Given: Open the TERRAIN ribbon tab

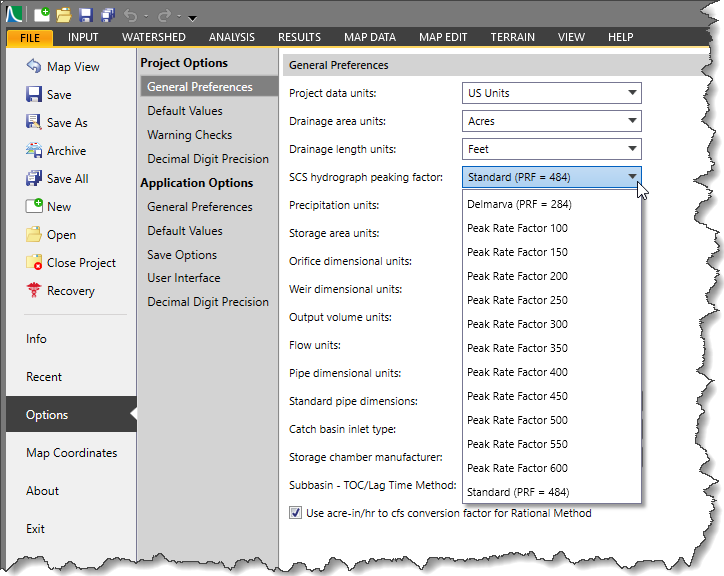Looking at the screenshot, I should [512, 37].
